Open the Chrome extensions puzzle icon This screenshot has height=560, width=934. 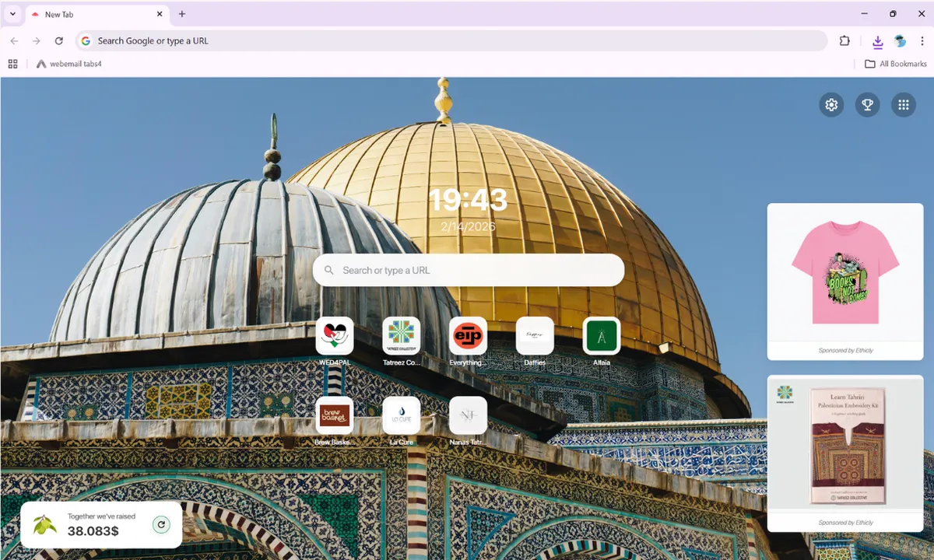coord(844,41)
